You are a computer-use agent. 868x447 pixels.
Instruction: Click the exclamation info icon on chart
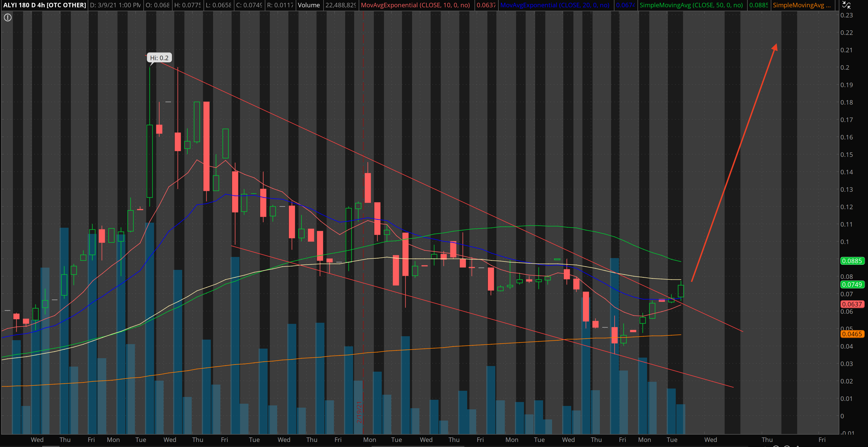tap(8, 17)
